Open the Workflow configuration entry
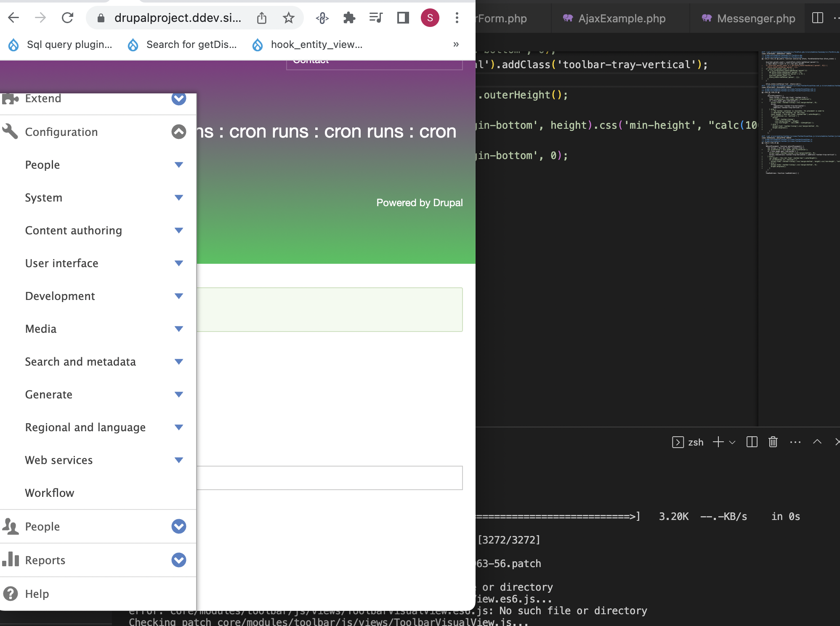Image resolution: width=840 pixels, height=626 pixels. pos(50,493)
